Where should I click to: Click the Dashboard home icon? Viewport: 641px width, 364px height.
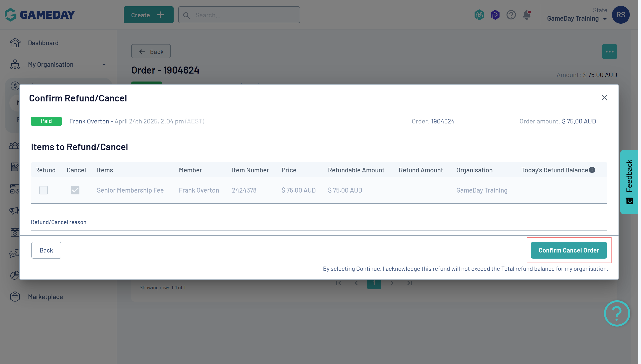15,43
